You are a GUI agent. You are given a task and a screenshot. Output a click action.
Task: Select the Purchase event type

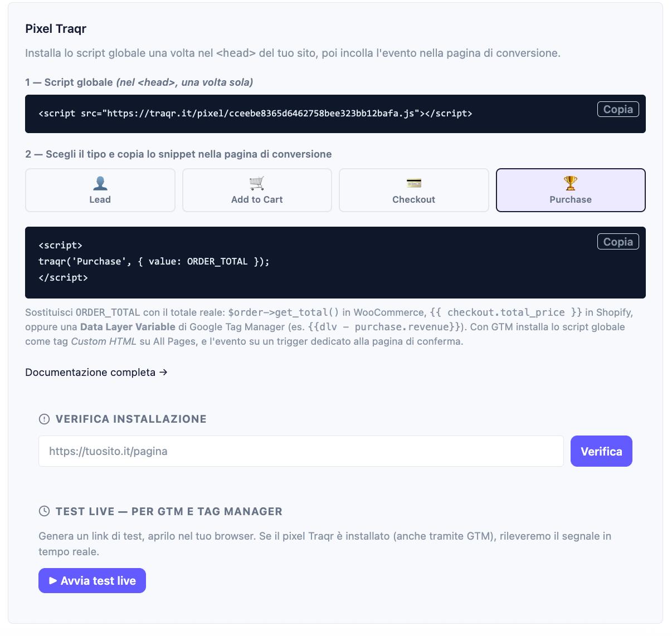571,190
